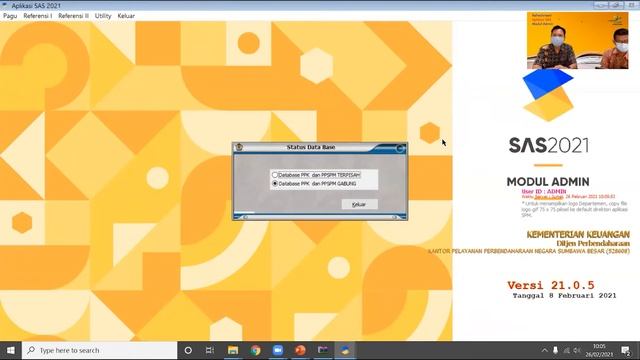Click round close icon of Status Data Base dialog
The image size is (640, 360).
click(400, 148)
